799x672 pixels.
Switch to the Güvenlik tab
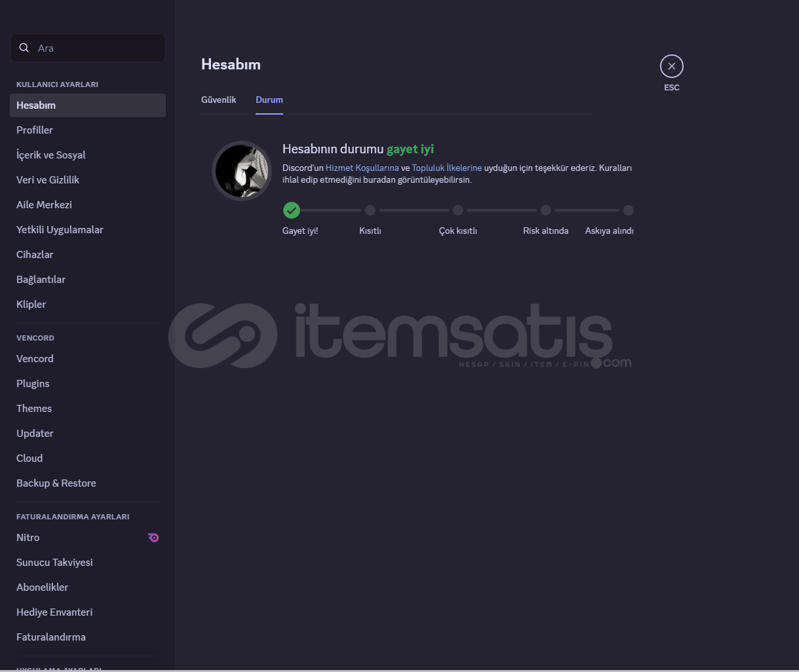(218, 100)
